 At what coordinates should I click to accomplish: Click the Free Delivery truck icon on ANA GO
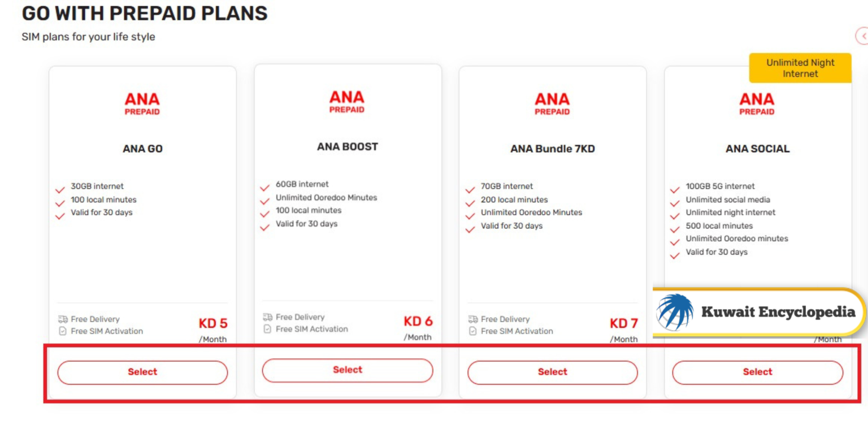click(x=64, y=319)
